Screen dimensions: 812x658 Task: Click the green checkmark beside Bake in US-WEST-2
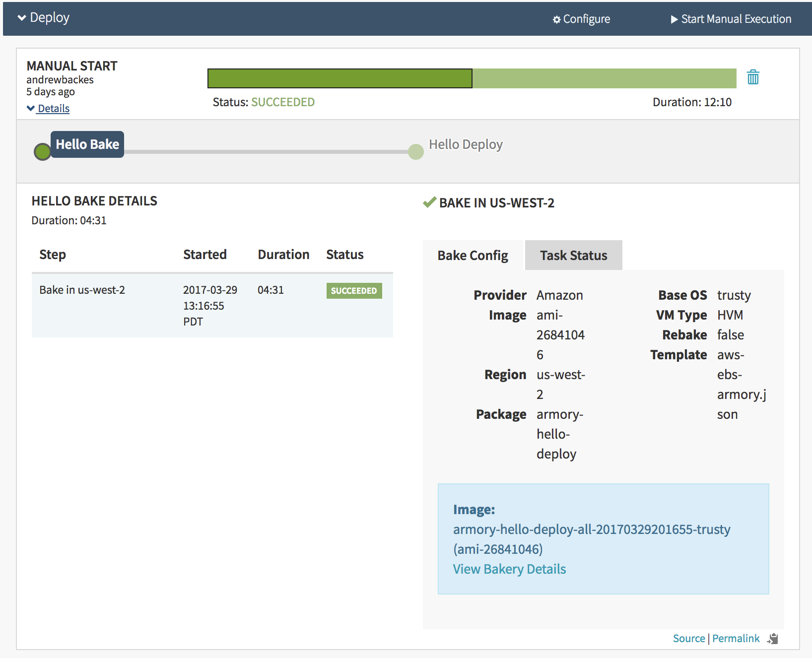click(x=429, y=202)
